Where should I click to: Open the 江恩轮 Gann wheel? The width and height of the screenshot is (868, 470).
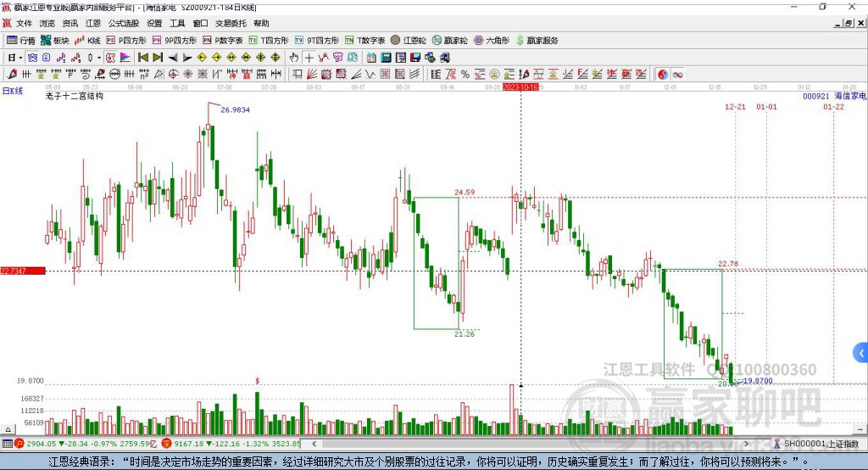(x=409, y=41)
